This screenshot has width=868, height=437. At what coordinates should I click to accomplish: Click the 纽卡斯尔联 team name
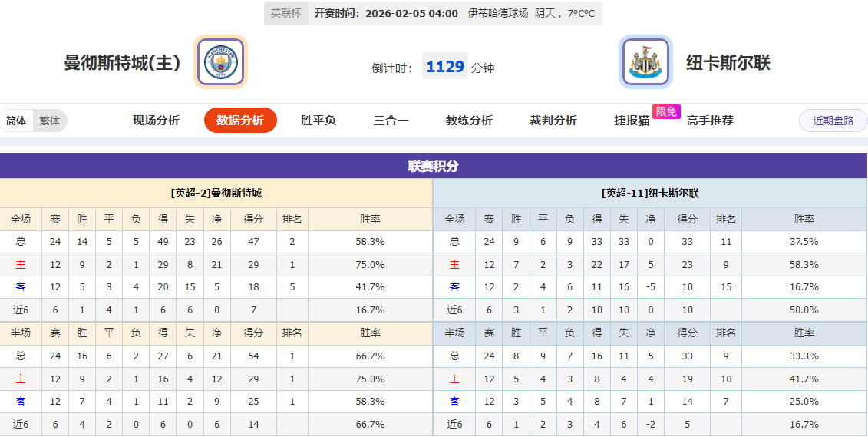click(x=728, y=63)
